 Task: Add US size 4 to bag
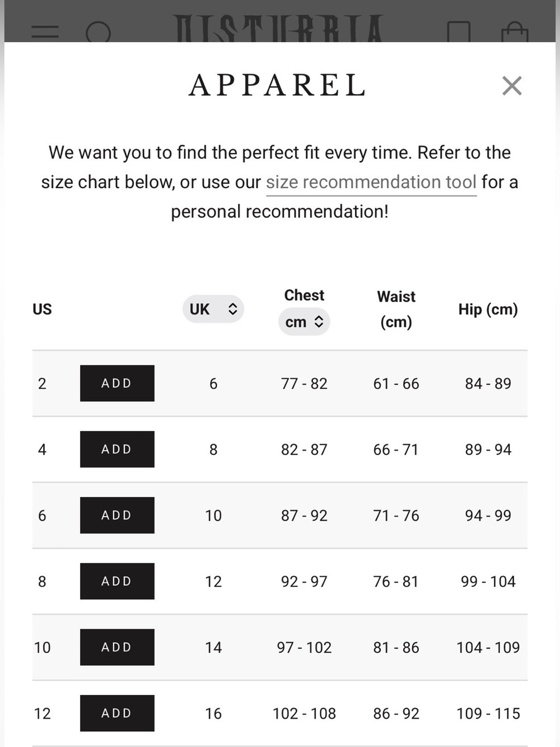point(117,449)
